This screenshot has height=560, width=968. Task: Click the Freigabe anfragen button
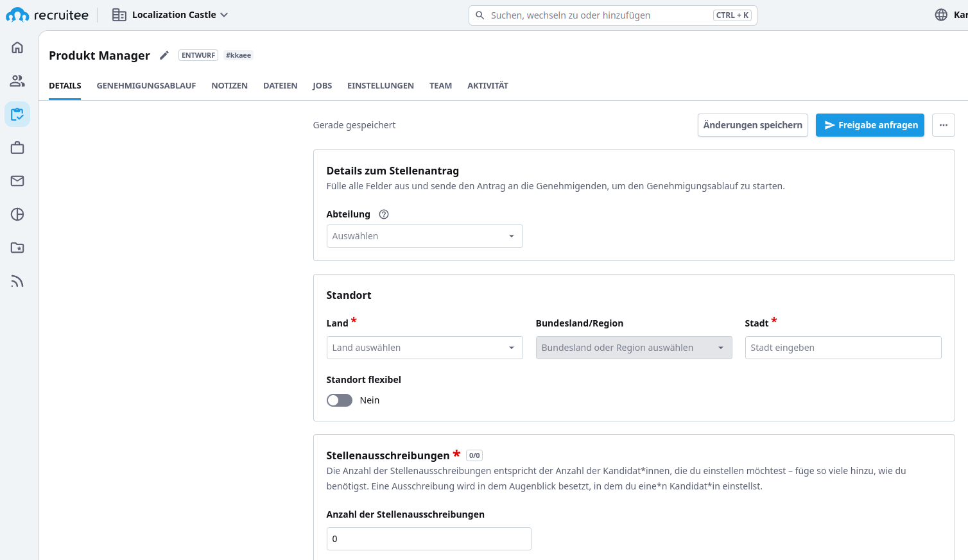pos(870,125)
